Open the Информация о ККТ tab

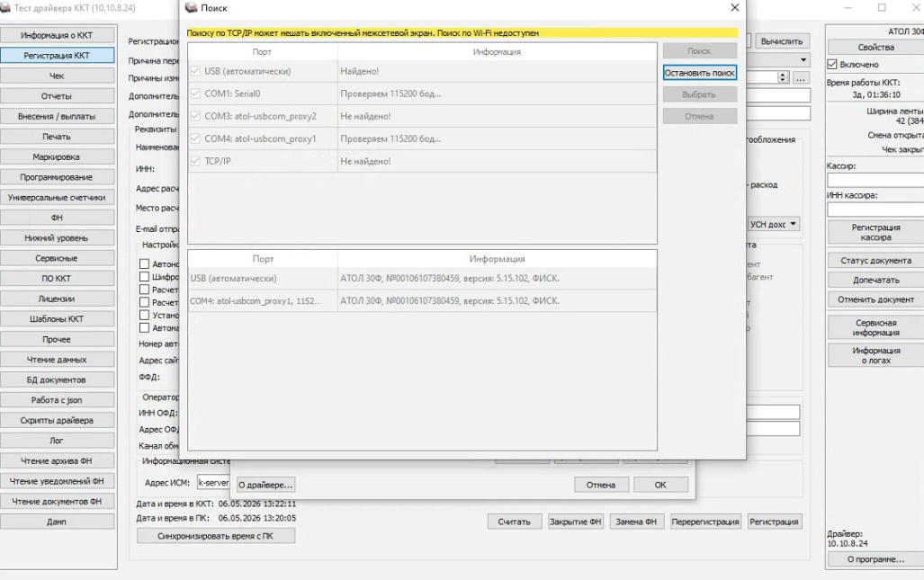[x=58, y=35]
